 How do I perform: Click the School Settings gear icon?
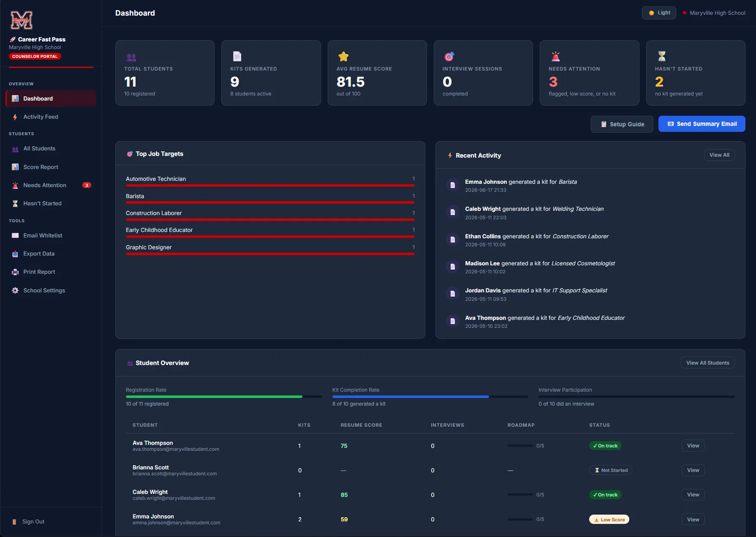pos(15,290)
